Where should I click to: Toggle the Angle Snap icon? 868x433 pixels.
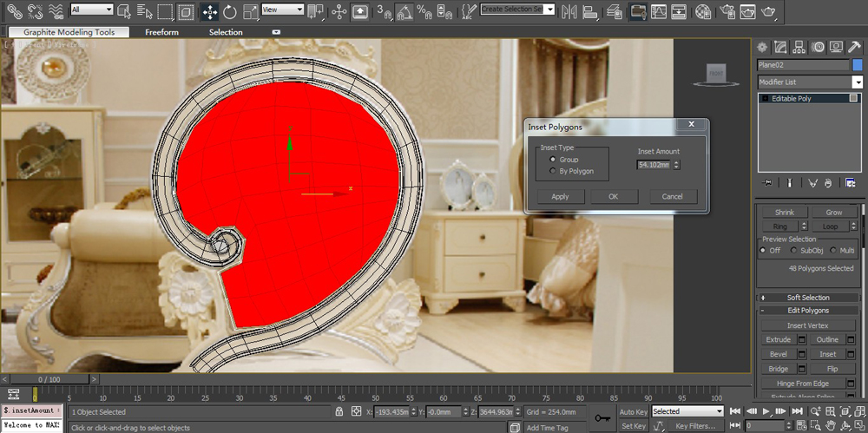[404, 10]
